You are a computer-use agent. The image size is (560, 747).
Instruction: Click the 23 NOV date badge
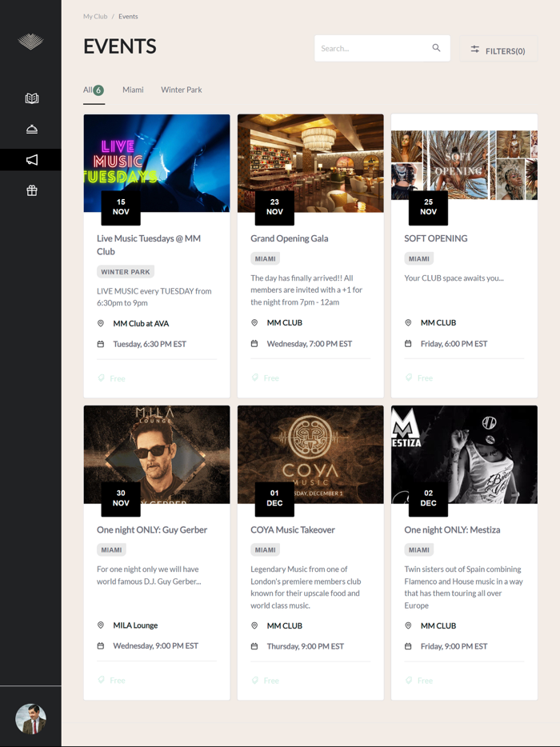[x=274, y=208]
